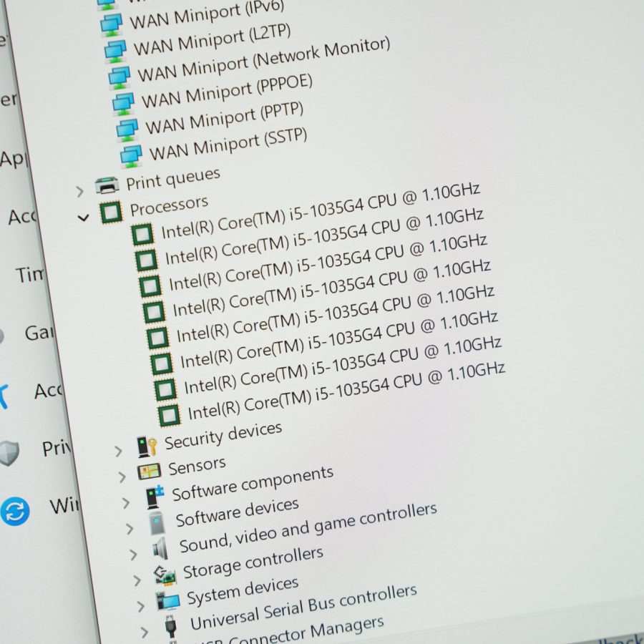This screenshot has height=644, width=644.
Task: Expand the Print queues category
Action: point(79,191)
